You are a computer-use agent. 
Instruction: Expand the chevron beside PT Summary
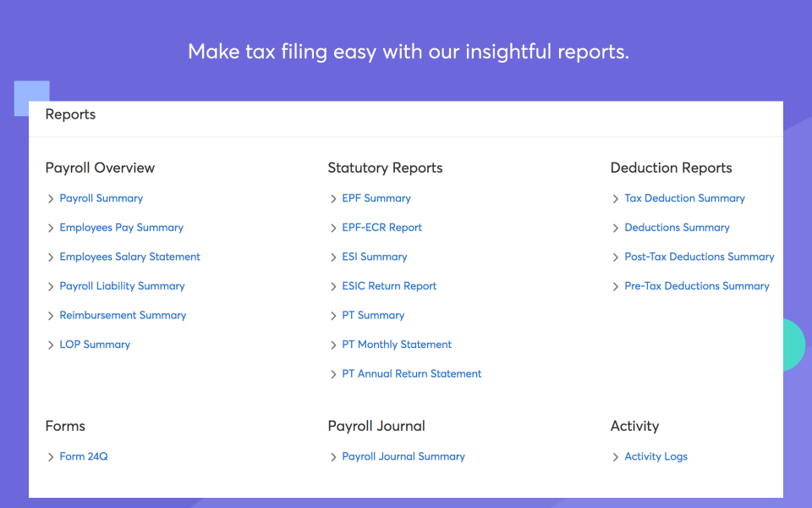[x=332, y=315]
